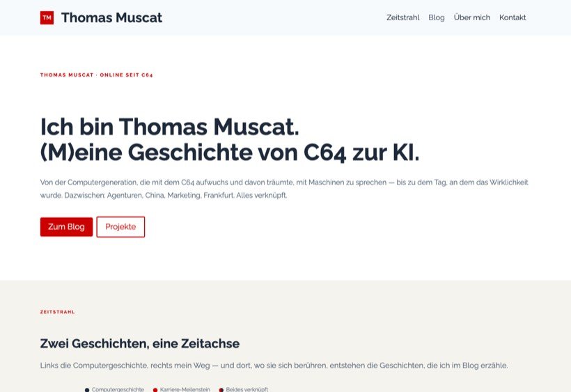Click the Karriere-Meilenstein legend label
The width and height of the screenshot is (571, 392).
tap(185, 389)
